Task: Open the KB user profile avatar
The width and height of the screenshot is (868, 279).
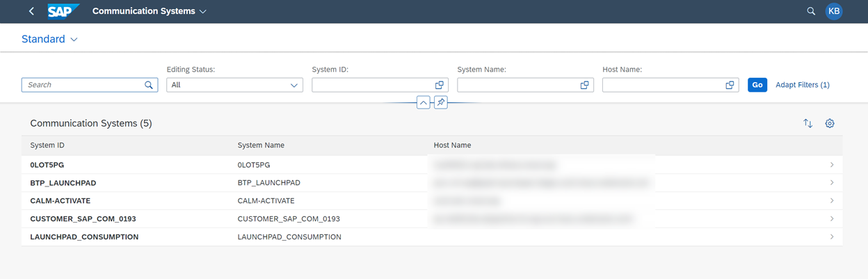Action: pyautogui.click(x=834, y=11)
